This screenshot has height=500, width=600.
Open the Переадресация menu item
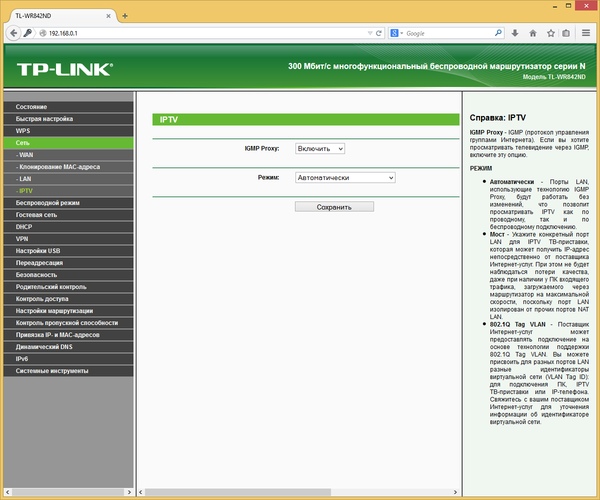(x=69, y=263)
